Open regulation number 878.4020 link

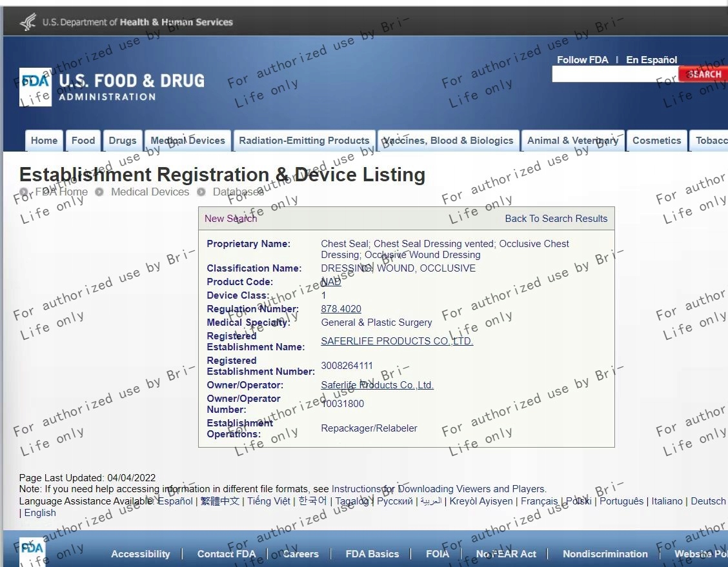(x=341, y=309)
